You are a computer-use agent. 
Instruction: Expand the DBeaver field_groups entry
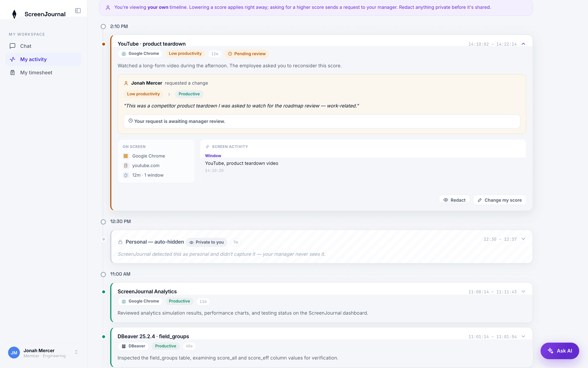click(523, 337)
